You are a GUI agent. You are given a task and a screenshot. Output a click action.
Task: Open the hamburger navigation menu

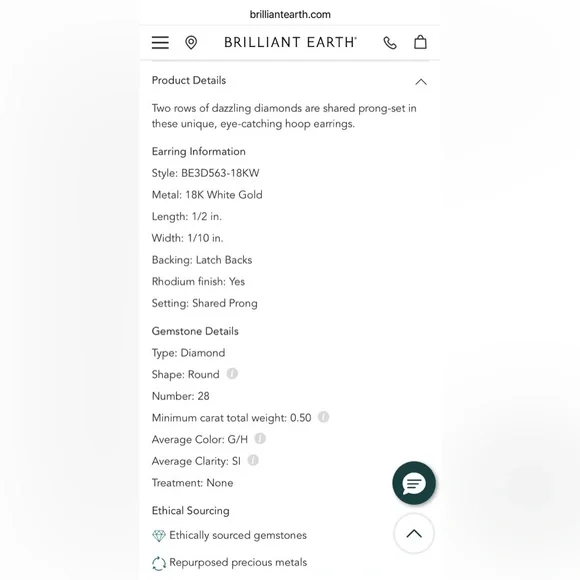tap(160, 43)
